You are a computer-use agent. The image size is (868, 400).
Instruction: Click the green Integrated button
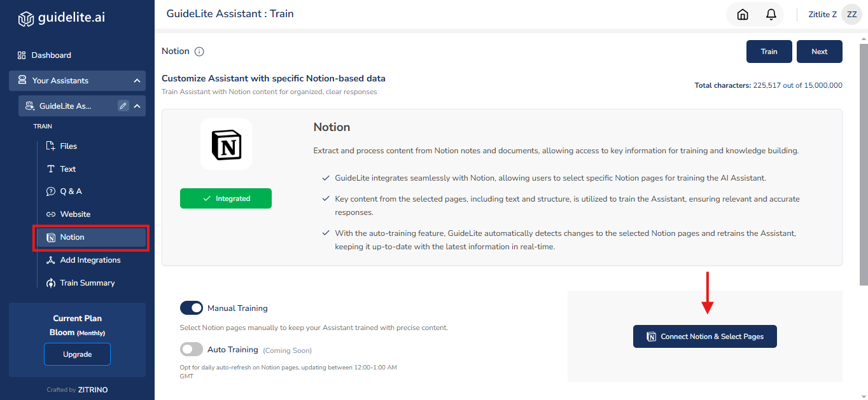click(226, 198)
